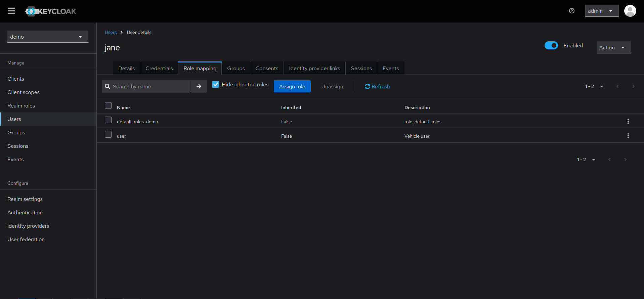The width and height of the screenshot is (644, 299).
Task: Open Identity providers in the sidebar
Action: click(48, 226)
